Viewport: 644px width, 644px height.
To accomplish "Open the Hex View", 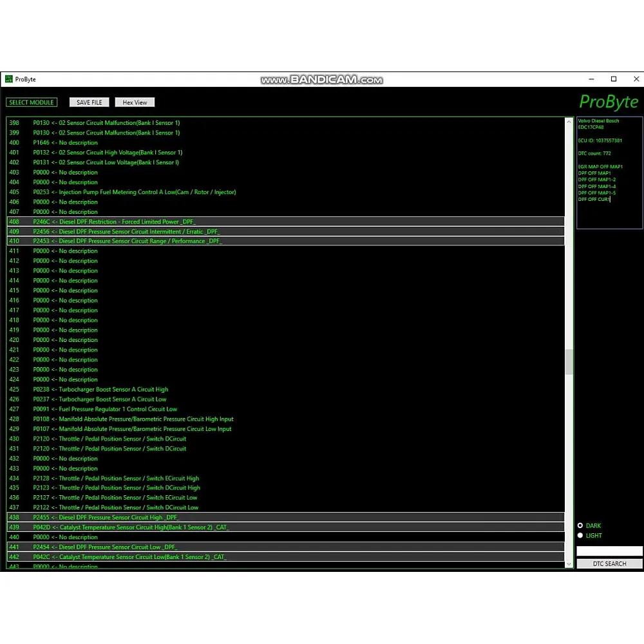I will (x=135, y=102).
